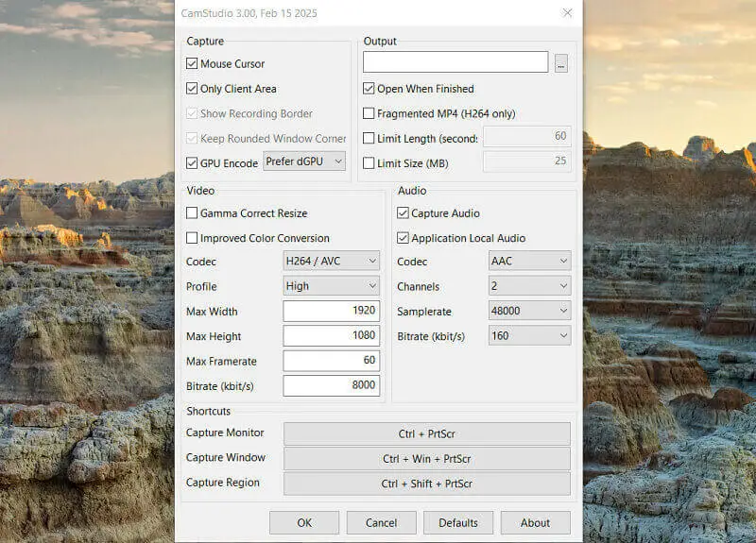
Task: Expand the Samplerate dropdown showing 48000
Action: [530, 311]
